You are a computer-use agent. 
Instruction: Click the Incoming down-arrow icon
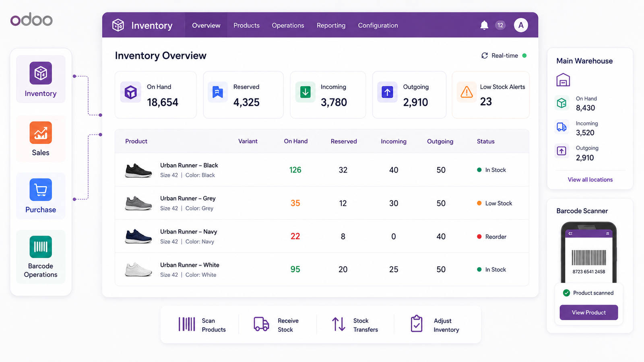click(x=305, y=92)
